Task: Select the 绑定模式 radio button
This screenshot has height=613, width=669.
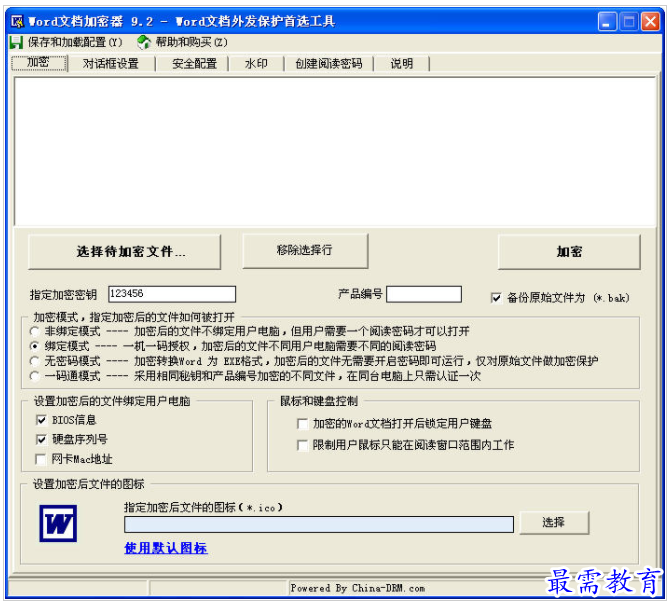Action: [x=35, y=346]
